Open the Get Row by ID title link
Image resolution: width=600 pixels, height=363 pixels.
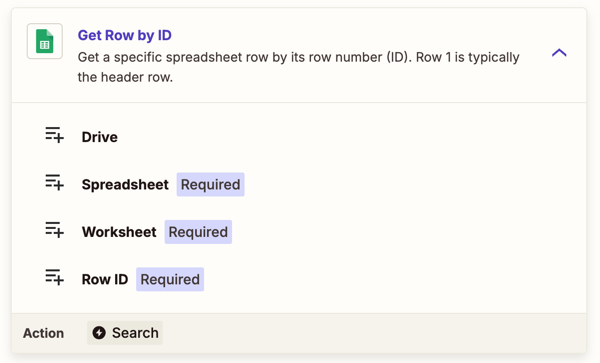click(x=124, y=35)
